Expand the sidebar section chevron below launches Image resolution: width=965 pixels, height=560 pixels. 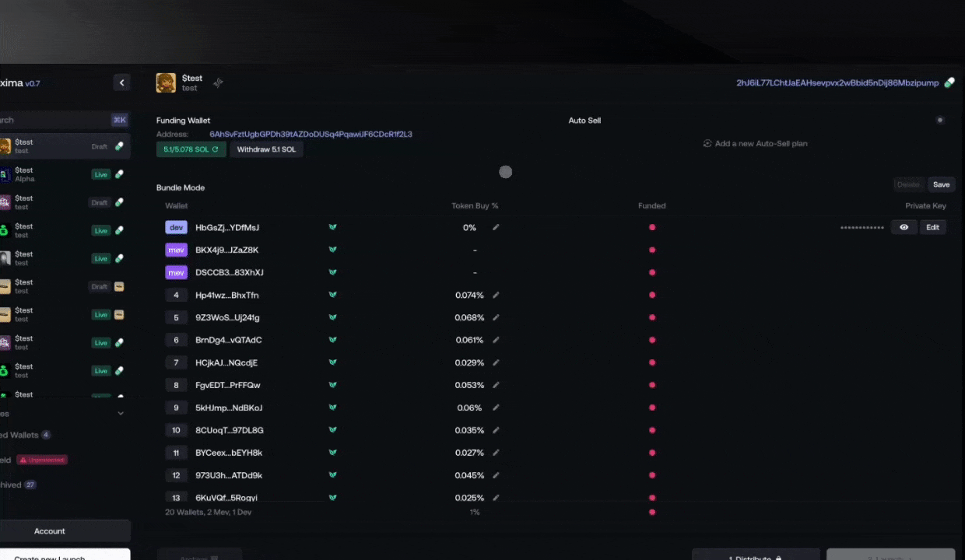click(121, 414)
